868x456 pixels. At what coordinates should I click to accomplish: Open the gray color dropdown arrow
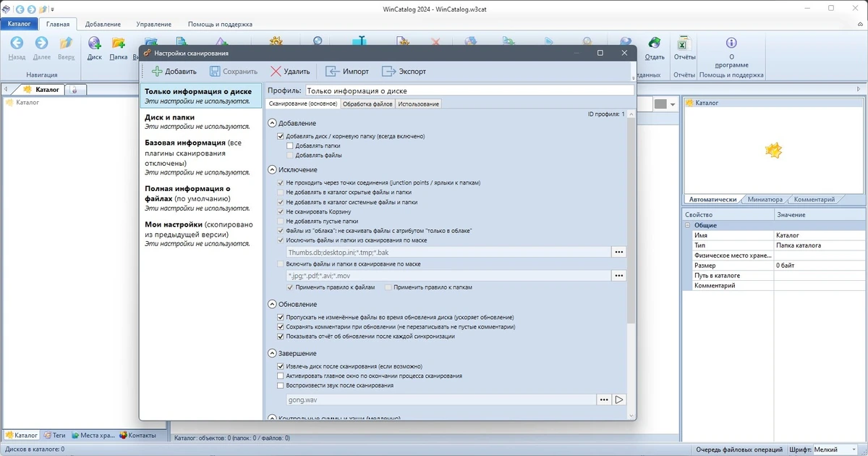point(673,104)
